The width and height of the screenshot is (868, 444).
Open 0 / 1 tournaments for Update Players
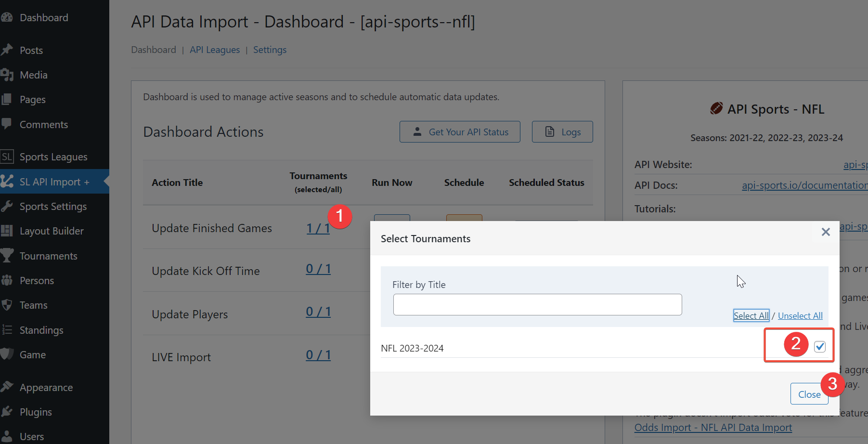pos(318,312)
